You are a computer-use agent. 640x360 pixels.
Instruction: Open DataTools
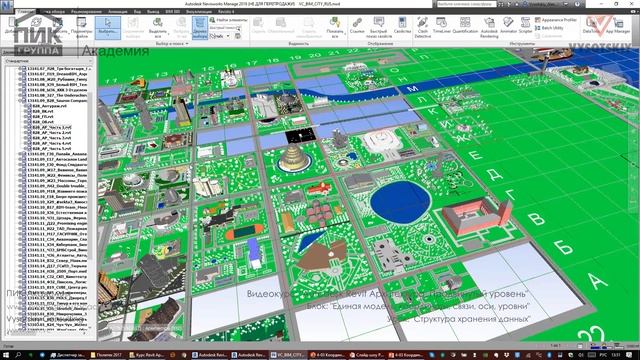(x=591, y=25)
